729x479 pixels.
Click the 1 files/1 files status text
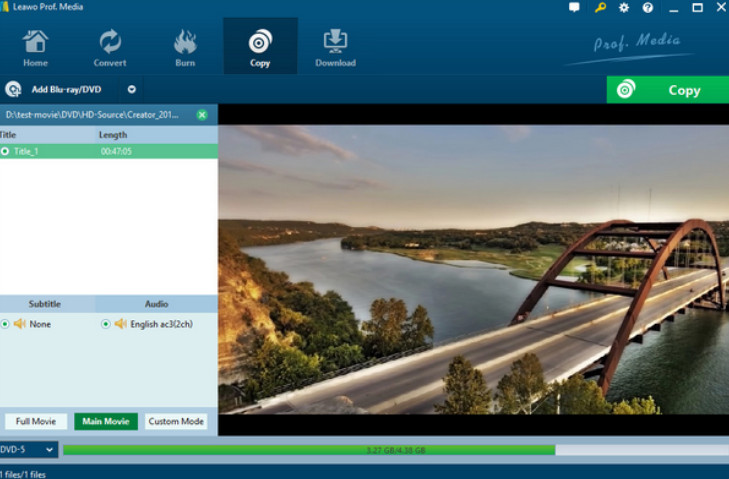click(x=23, y=474)
